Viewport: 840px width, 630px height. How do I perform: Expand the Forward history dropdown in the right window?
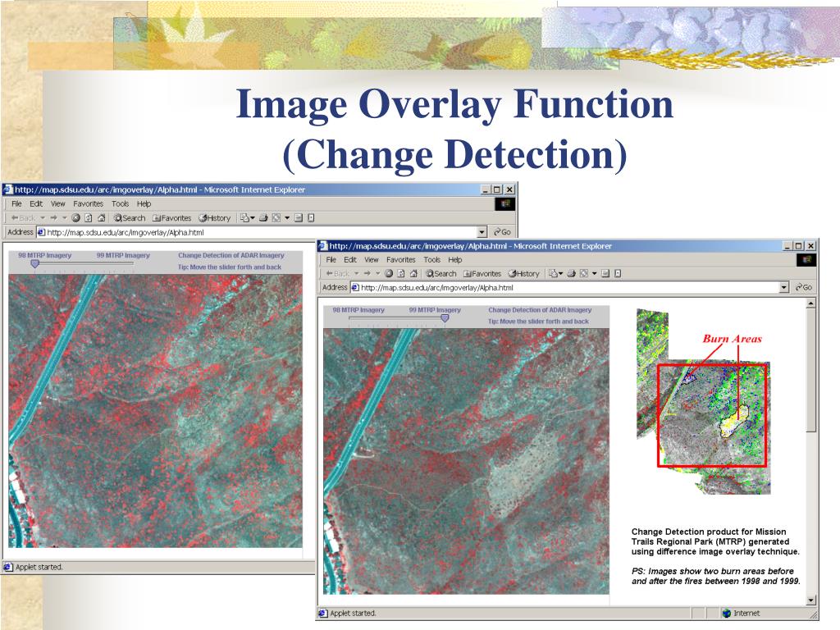[377, 274]
